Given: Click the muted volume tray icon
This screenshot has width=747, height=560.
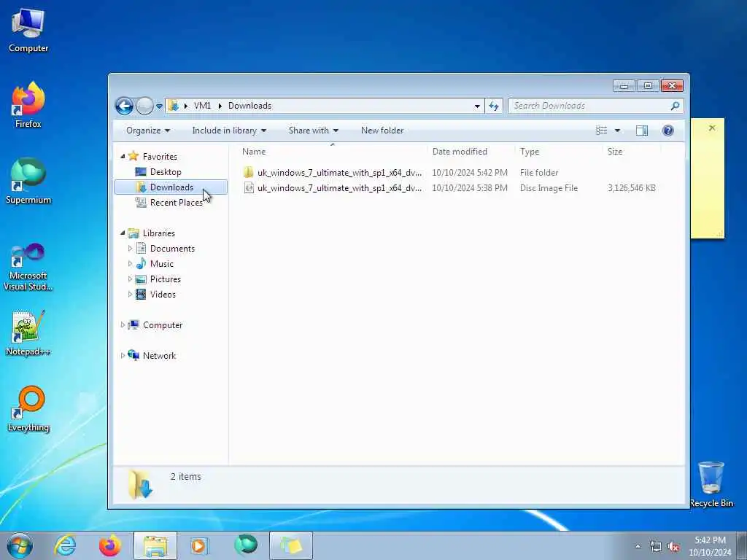Looking at the screenshot, I should click(x=673, y=547).
